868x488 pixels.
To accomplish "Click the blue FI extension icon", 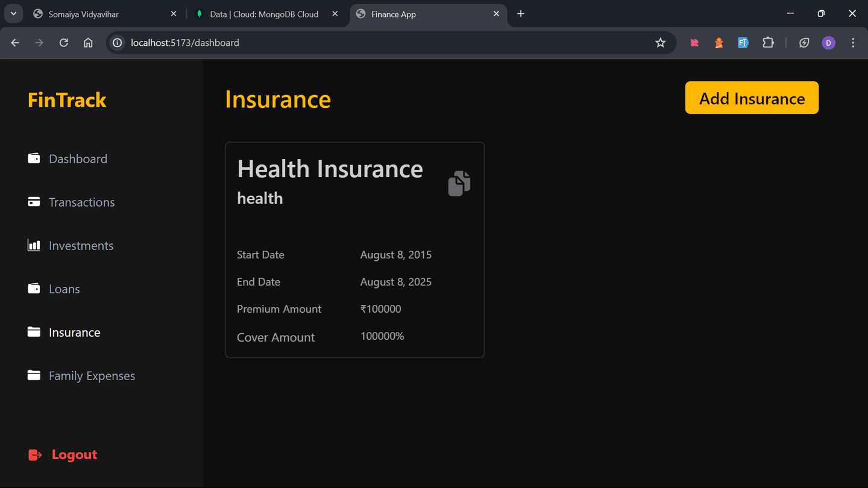I will tap(743, 43).
